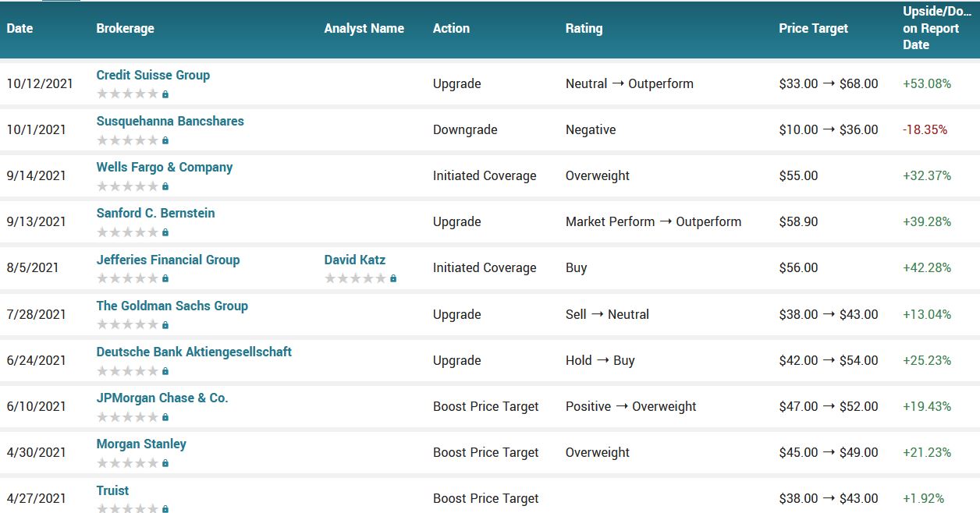980x513 pixels.
Task: Select the date 10/12/2021
Action: click(40, 83)
